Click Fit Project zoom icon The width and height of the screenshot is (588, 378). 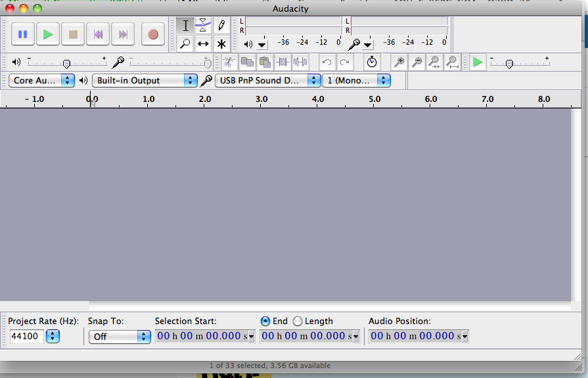pos(453,62)
